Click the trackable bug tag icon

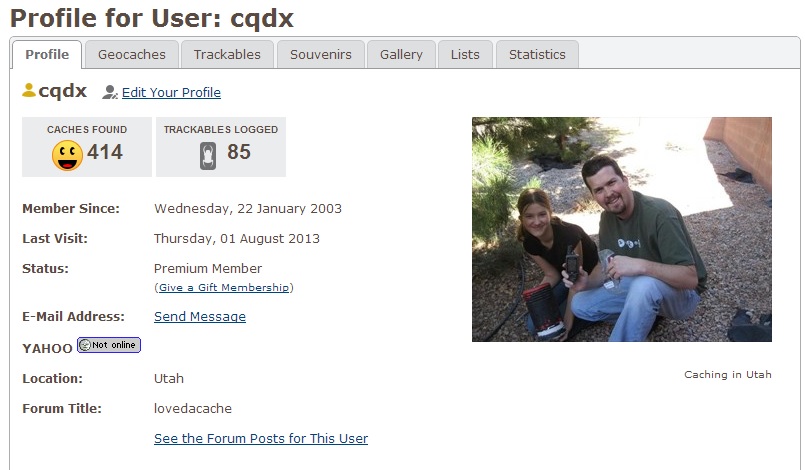coord(208,155)
